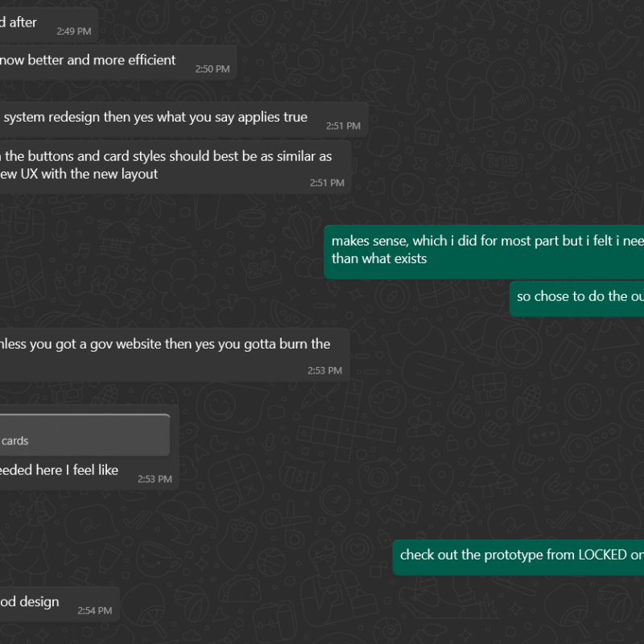Click the 2:49 PM timestamp
Image resolution: width=644 pixels, height=644 pixels.
[x=74, y=31]
